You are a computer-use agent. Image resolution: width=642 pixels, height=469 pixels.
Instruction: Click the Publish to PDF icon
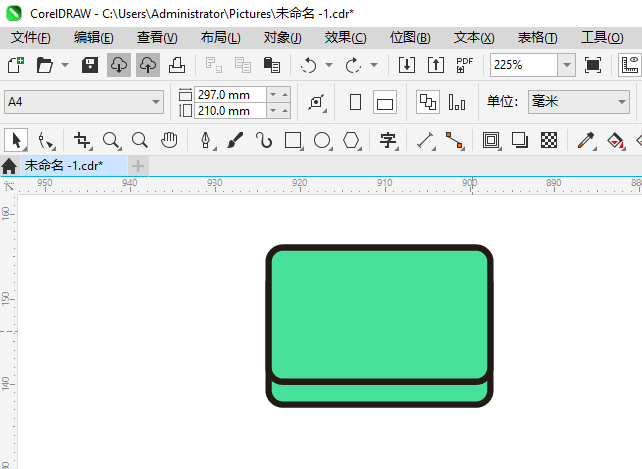[x=465, y=65]
